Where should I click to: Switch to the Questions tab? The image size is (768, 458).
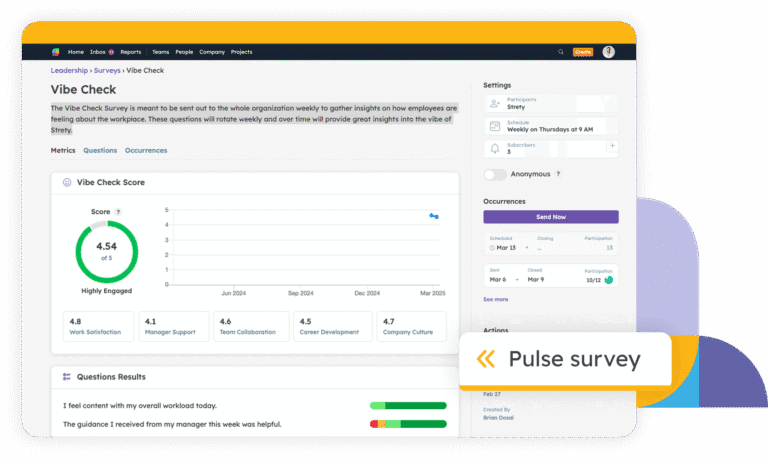100,150
